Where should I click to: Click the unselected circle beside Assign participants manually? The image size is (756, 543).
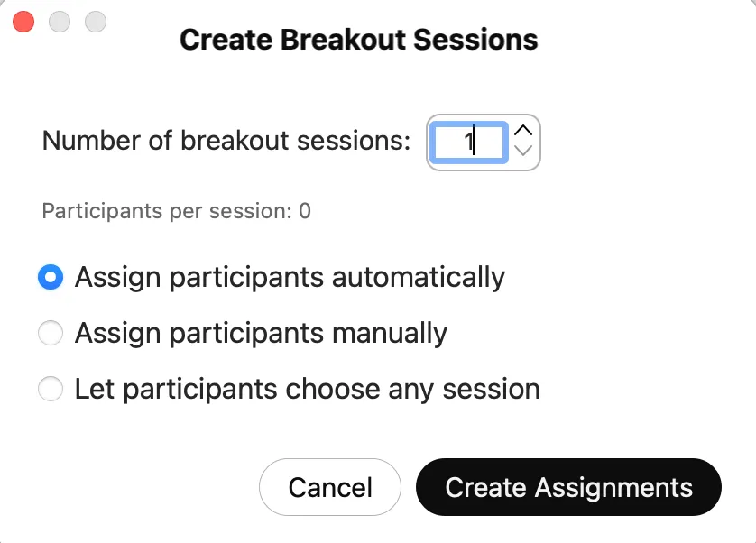51,334
